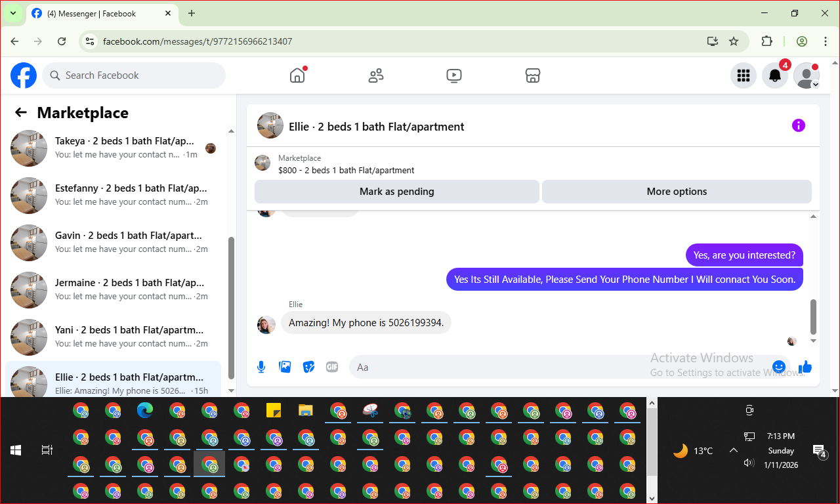Image resolution: width=840 pixels, height=504 pixels.
Task: Click the message "Amazing! My phone is 5026199394."
Action: (366, 323)
